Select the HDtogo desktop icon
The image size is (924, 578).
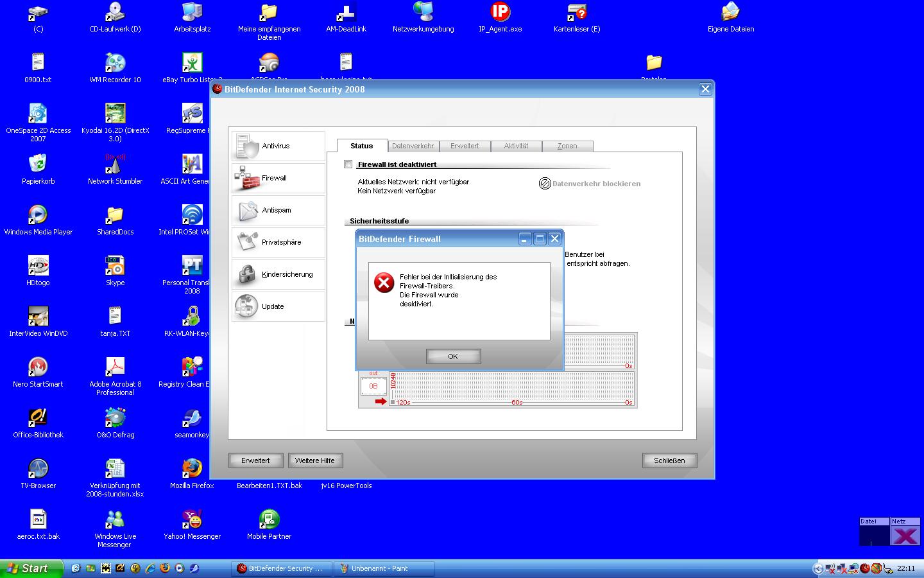pyautogui.click(x=38, y=271)
